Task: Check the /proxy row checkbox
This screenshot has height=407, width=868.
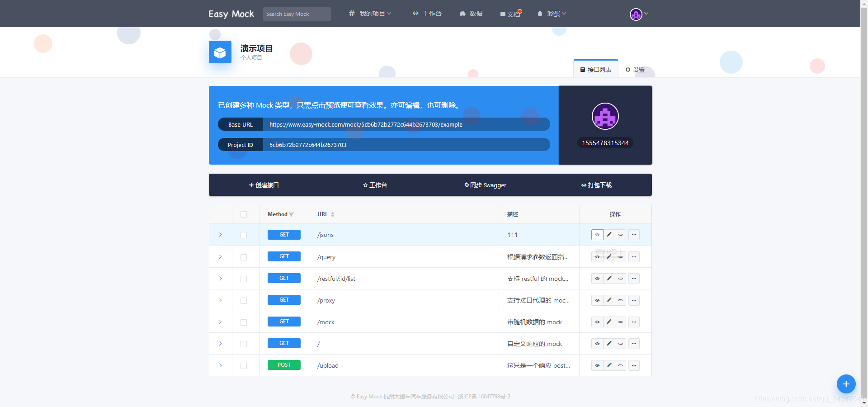Action: pos(244,301)
